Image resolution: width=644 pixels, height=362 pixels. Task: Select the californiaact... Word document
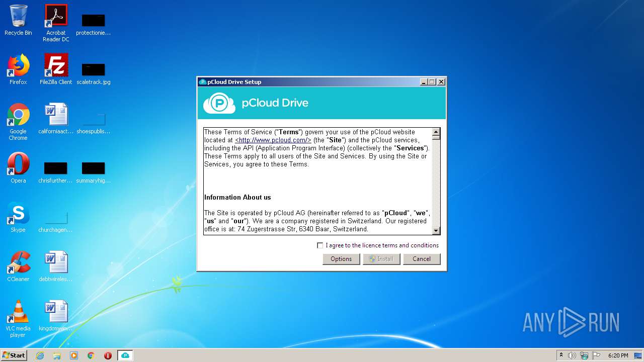point(56,119)
